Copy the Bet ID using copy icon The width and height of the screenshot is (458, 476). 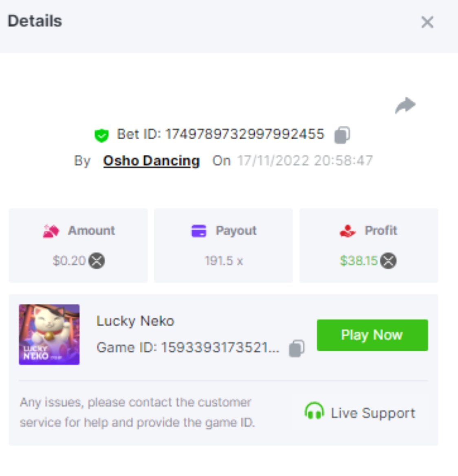click(x=342, y=135)
